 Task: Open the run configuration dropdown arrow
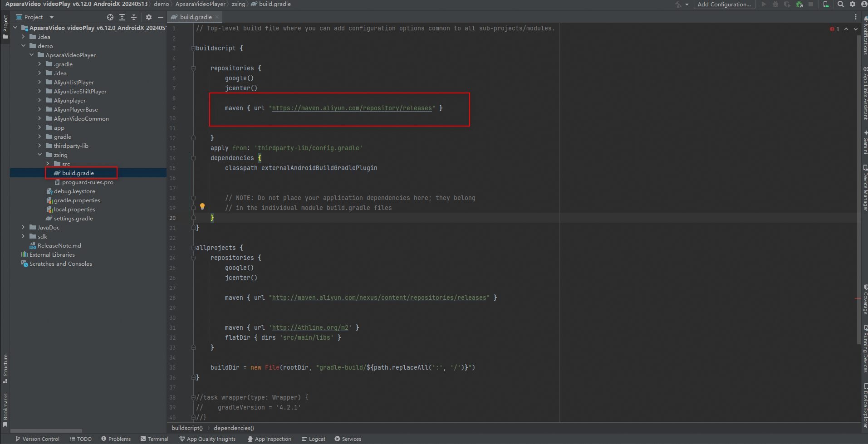pyautogui.click(x=687, y=5)
